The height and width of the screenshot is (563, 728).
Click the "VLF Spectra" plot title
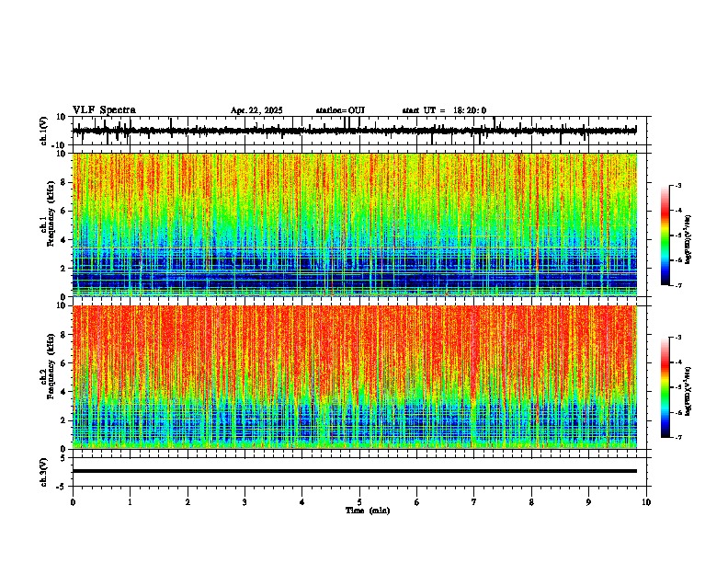point(104,109)
